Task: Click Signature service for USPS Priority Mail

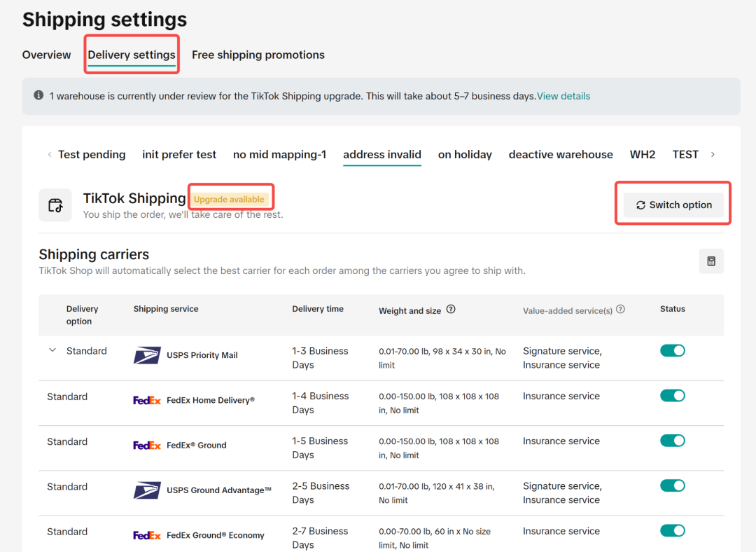Action: [x=562, y=351]
